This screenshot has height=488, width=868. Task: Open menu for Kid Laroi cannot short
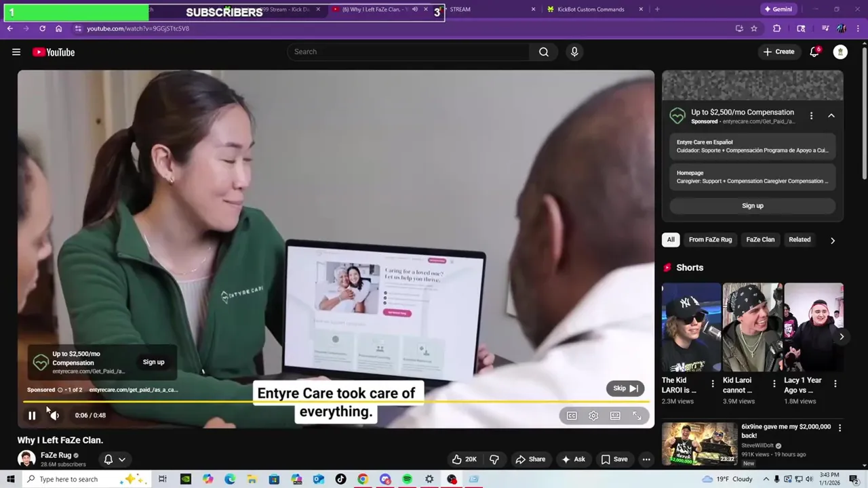[x=774, y=384]
